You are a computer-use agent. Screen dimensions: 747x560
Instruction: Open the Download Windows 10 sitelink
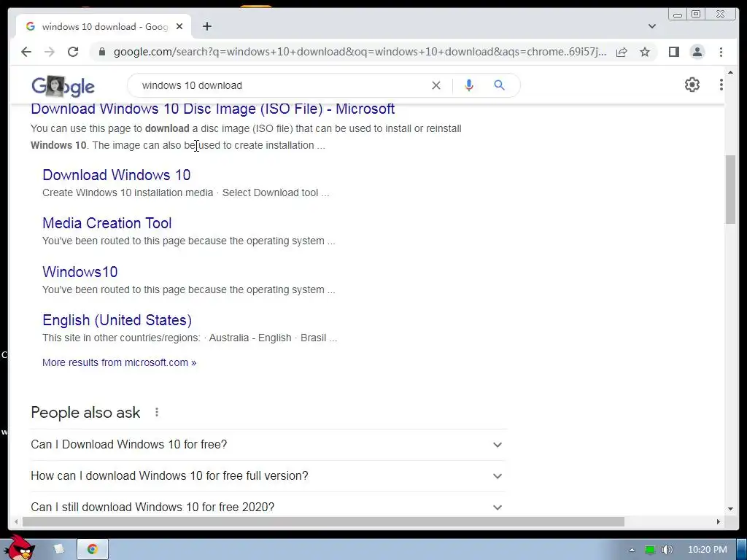[116, 175]
